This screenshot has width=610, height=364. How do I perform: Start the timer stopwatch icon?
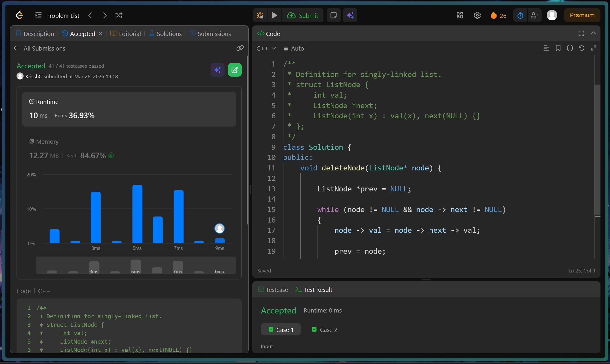520,15
